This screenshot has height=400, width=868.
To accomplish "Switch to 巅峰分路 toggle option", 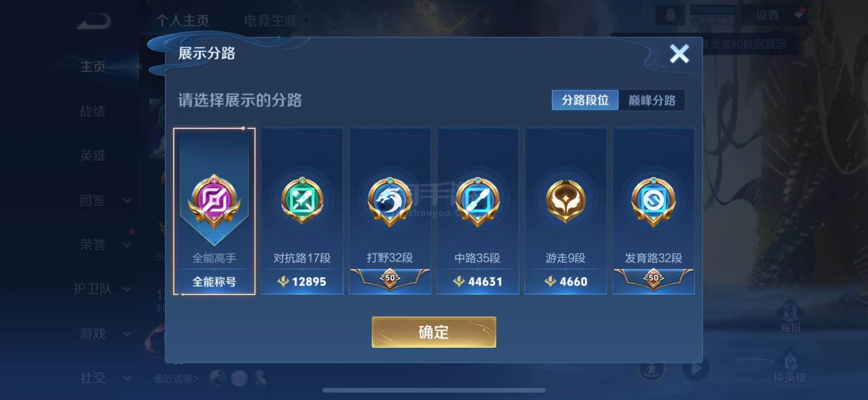I will 652,100.
